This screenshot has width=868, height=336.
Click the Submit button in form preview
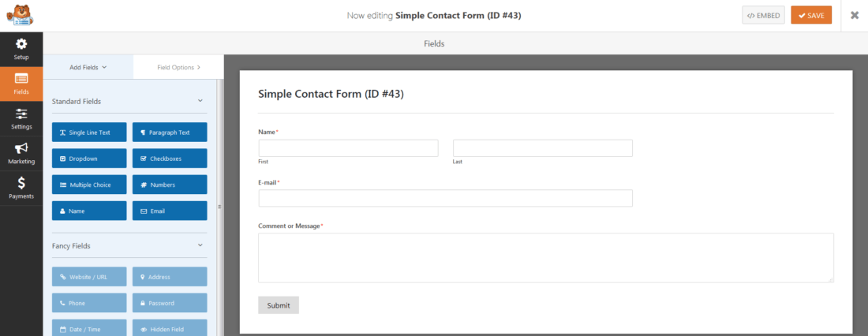coord(279,305)
